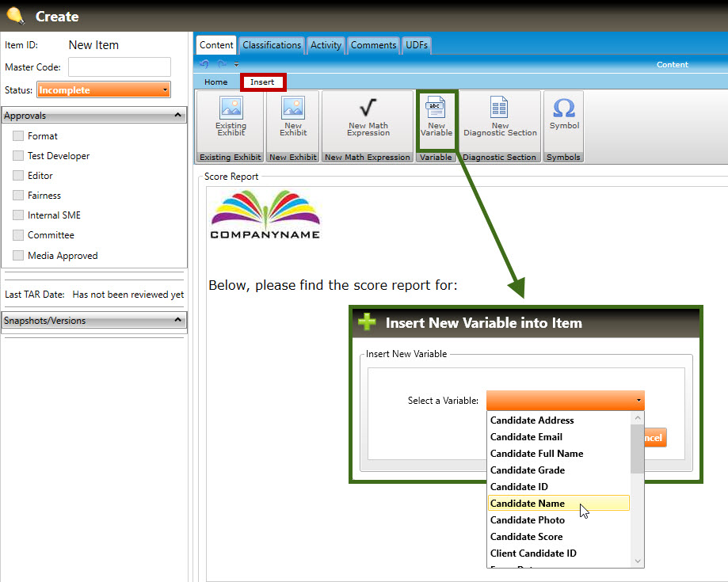Viewport: 728px width, 582px height.
Task: Choose Candidate Full Name in list
Action: point(536,454)
